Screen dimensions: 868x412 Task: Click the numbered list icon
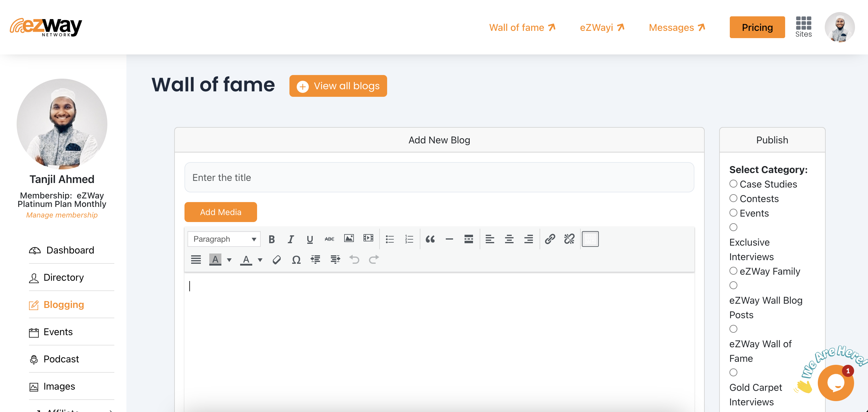click(409, 239)
